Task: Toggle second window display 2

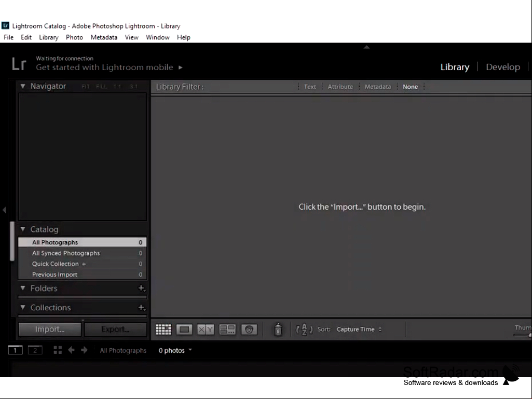Action: (35, 350)
